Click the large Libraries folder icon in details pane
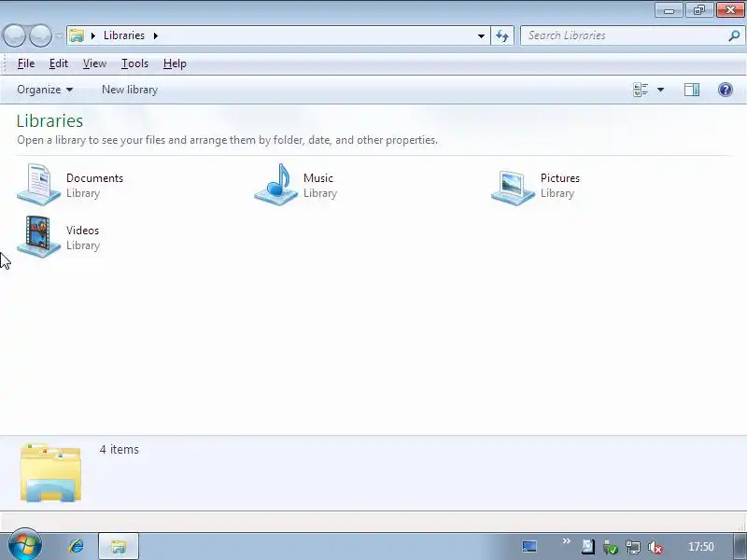The height and width of the screenshot is (560, 747). pyautogui.click(x=50, y=472)
